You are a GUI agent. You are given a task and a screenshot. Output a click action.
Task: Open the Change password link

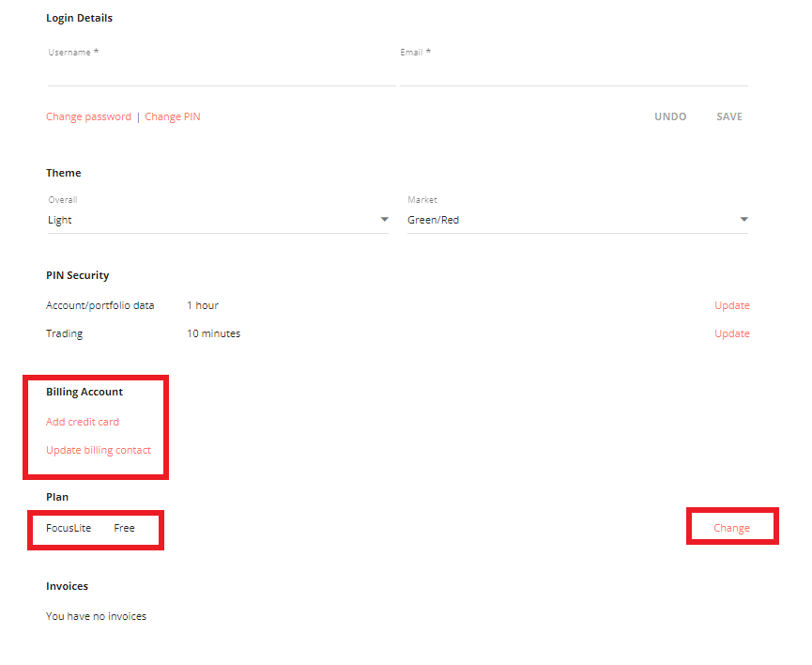pyautogui.click(x=88, y=116)
